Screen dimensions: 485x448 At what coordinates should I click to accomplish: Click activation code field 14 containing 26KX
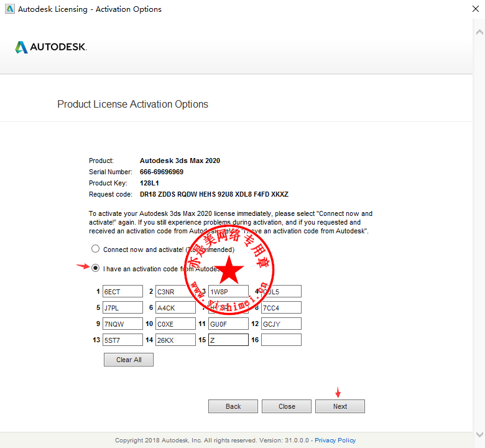click(x=175, y=340)
